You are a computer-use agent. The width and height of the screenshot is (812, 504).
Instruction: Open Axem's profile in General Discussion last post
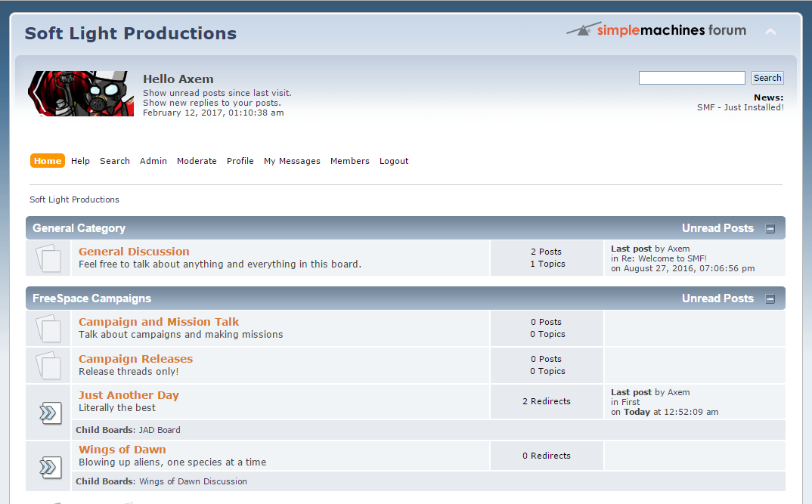point(678,249)
